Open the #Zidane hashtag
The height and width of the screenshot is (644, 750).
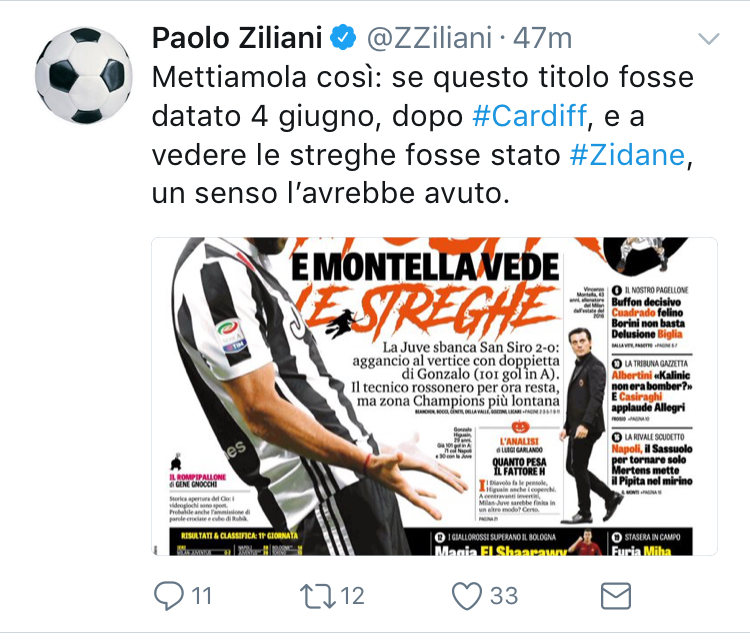coord(628,155)
